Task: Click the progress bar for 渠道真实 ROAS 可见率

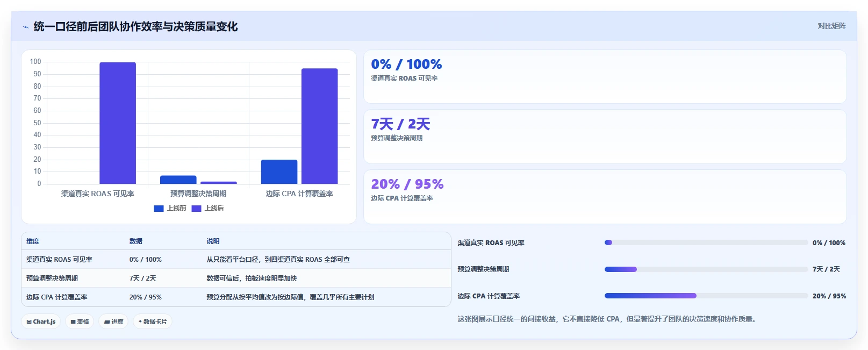Action: tap(706, 242)
